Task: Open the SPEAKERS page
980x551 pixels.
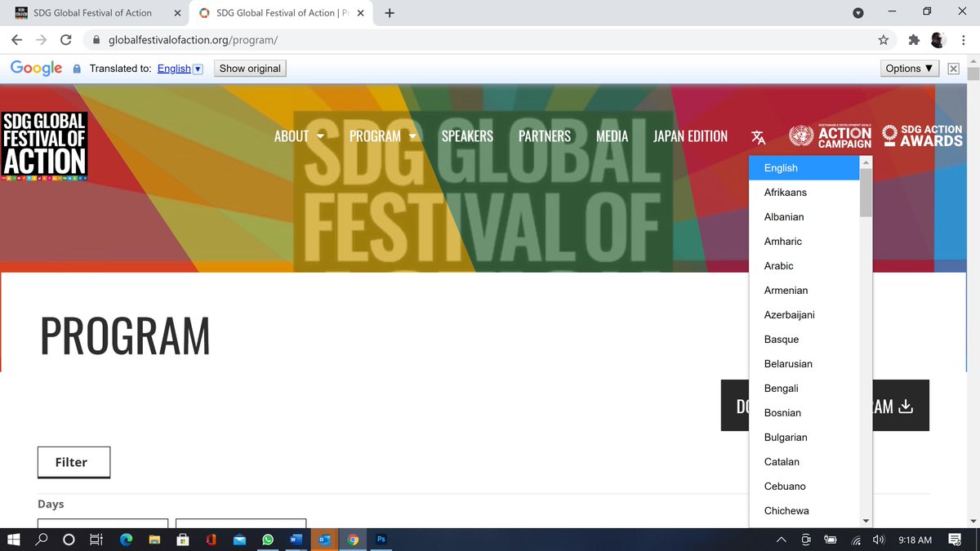Action: [x=467, y=136]
